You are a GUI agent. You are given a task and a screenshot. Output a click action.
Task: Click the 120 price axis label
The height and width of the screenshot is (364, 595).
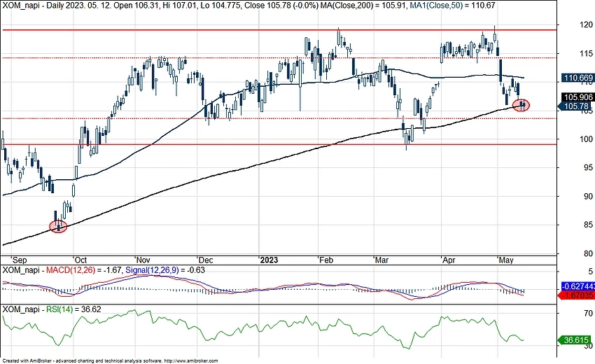coord(587,24)
